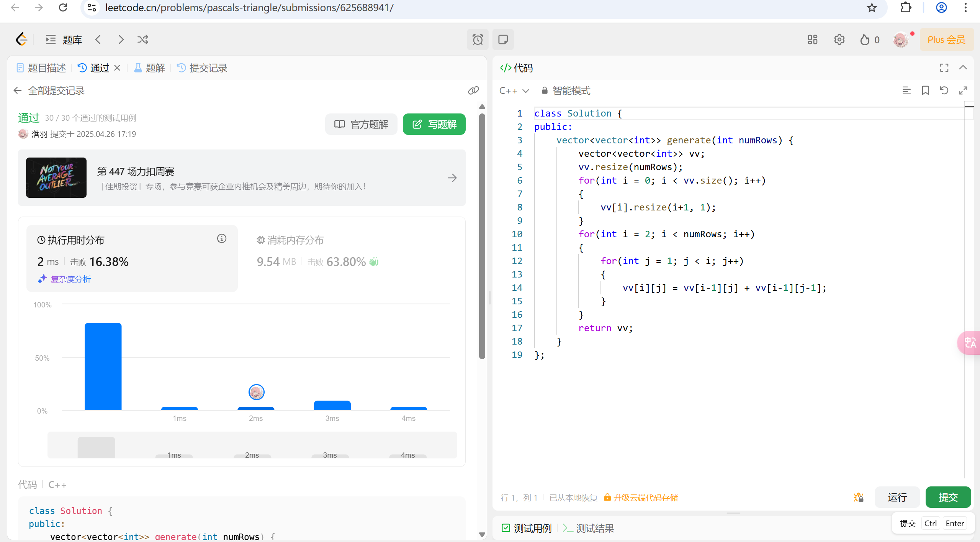The image size is (980, 542).
Task: Open the layout grid icon
Action: (812, 39)
